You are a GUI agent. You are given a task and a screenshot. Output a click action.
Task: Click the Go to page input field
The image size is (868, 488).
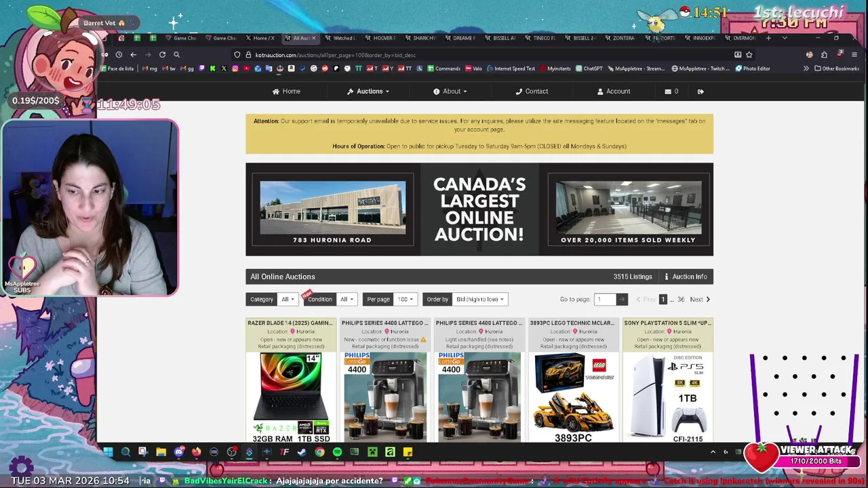(x=605, y=299)
